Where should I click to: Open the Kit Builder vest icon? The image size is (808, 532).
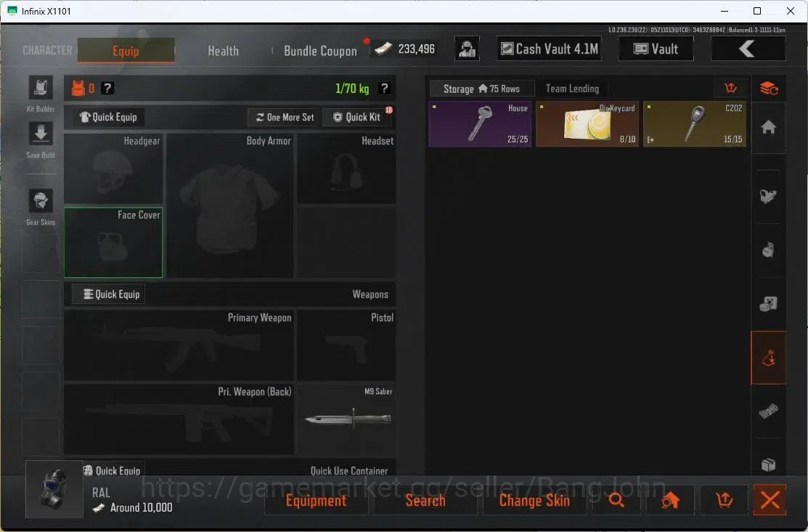coord(41,89)
